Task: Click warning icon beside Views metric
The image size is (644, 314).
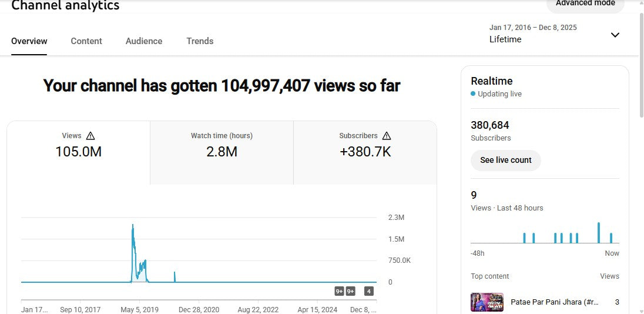Action: [90, 136]
